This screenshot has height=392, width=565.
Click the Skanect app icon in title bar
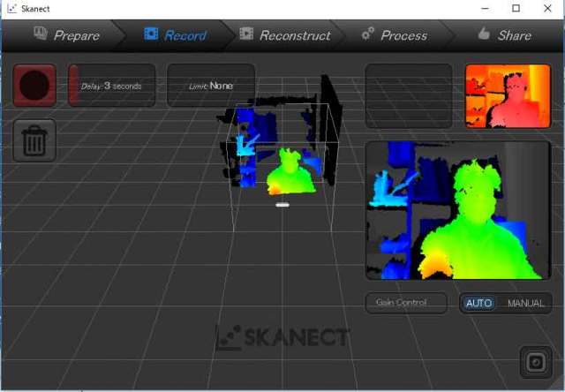point(11,8)
